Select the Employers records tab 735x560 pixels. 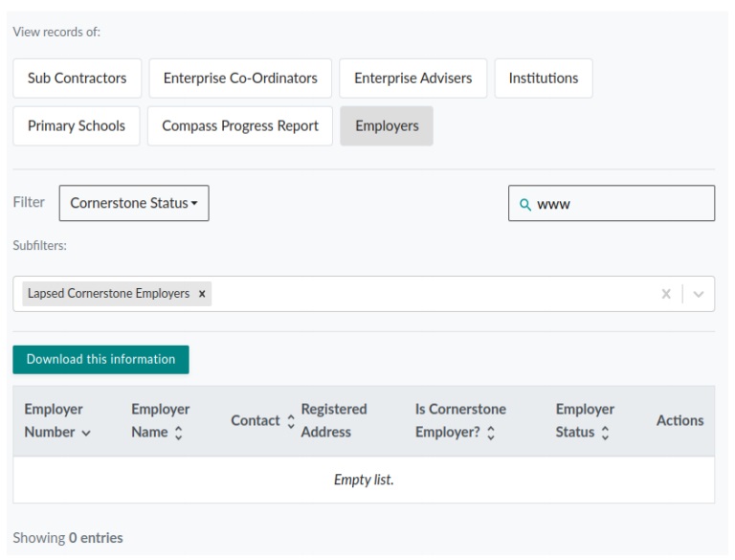click(x=387, y=126)
